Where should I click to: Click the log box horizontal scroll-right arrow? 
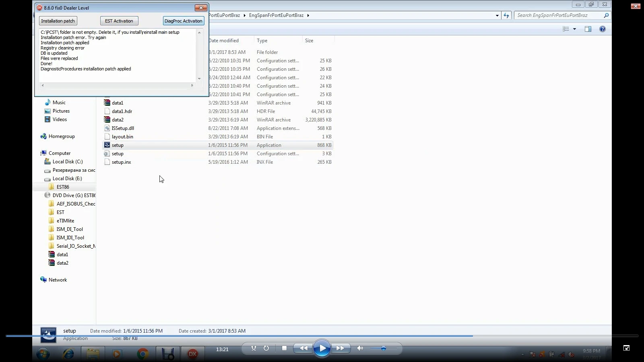click(192, 85)
